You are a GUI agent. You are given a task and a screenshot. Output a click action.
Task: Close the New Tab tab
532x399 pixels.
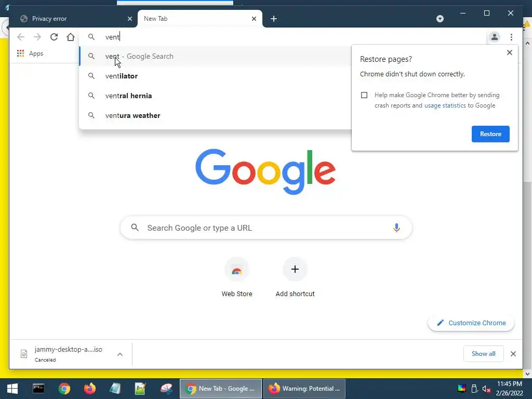point(254,19)
